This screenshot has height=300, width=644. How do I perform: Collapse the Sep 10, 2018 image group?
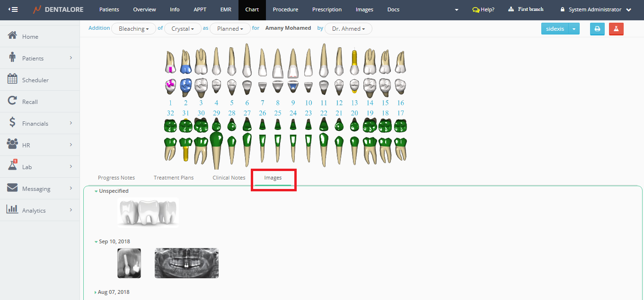96,241
